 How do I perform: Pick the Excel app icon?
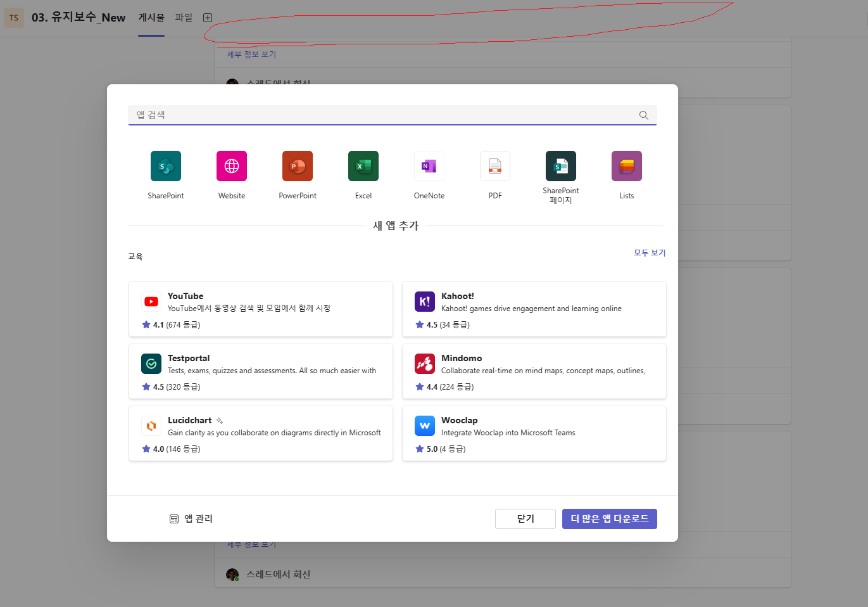tap(363, 166)
